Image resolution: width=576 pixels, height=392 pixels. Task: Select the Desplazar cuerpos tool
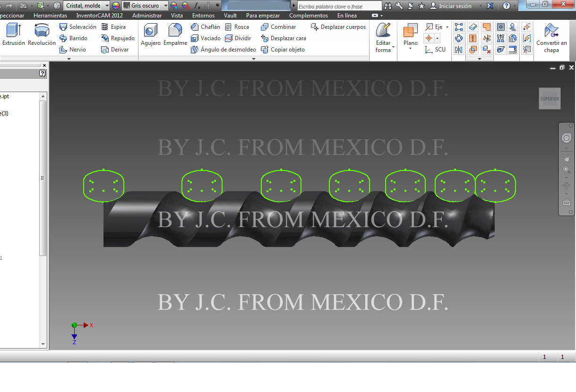(338, 27)
